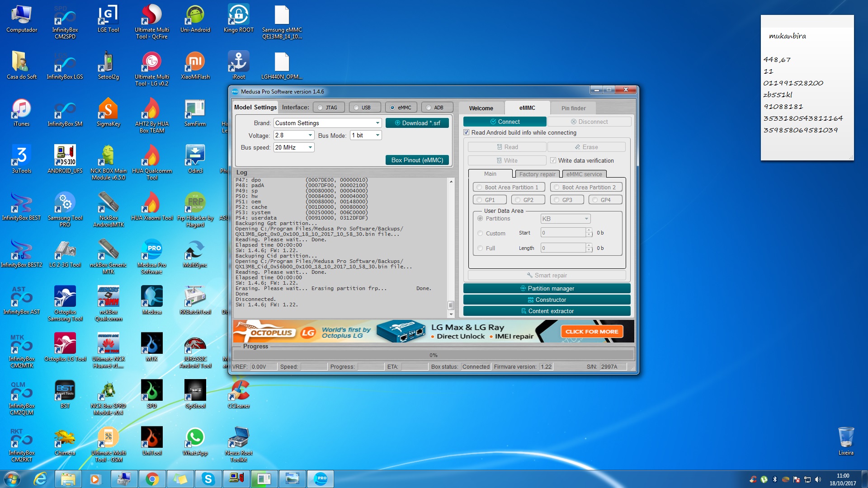Open XiaoMiFlash desktop icon
Image resolution: width=868 pixels, height=488 pixels.
pos(195,66)
